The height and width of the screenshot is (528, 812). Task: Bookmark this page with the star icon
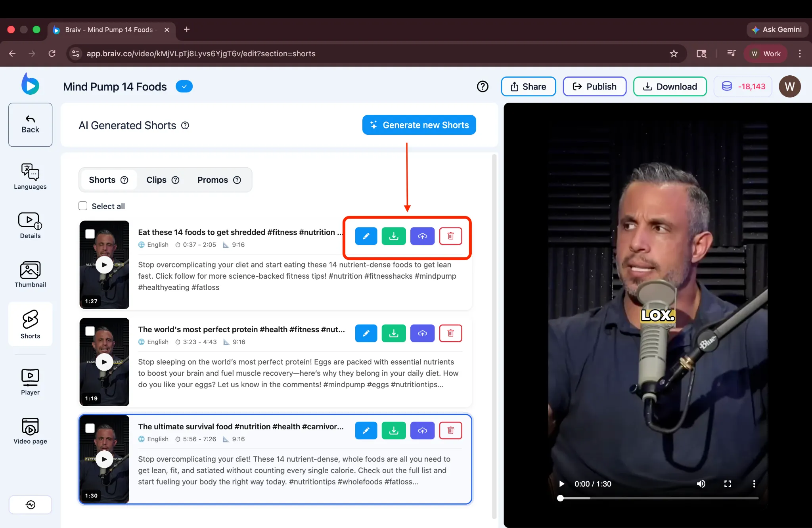click(674, 54)
